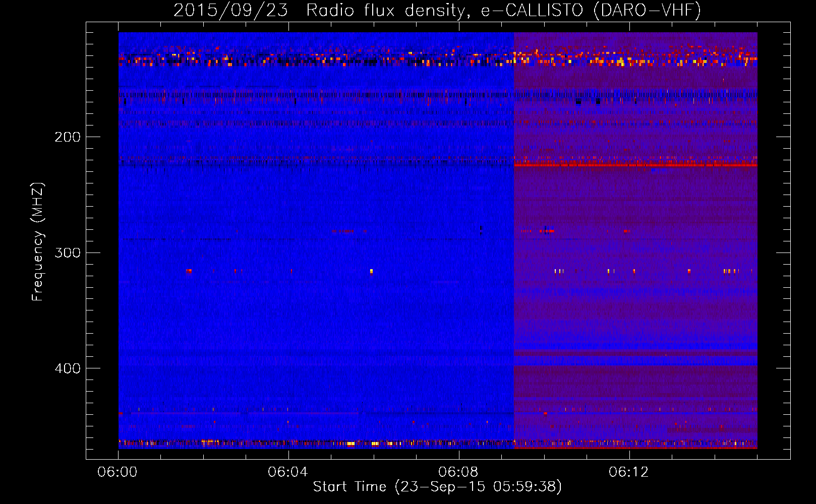Click the '200' frequency tick label
Viewport: 816px width, 504px height.
[68, 137]
